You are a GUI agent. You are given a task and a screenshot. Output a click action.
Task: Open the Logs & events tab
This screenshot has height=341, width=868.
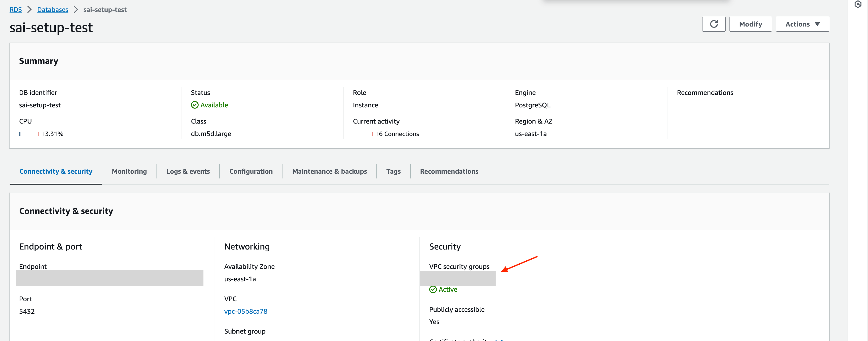(x=188, y=171)
